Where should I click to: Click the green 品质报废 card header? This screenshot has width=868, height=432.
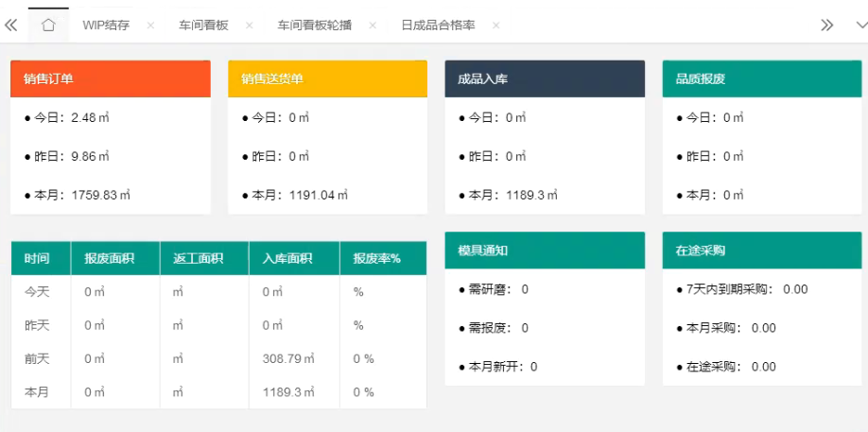tap(762, 79)
